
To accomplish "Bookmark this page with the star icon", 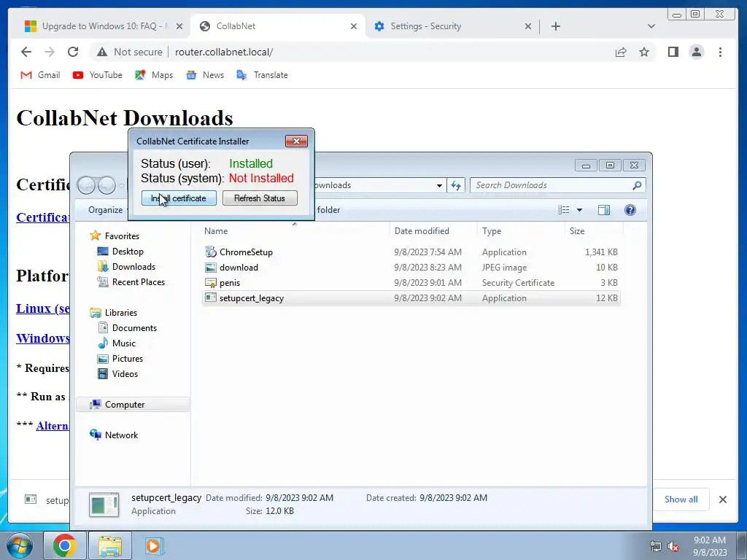I will coord(644,52).
